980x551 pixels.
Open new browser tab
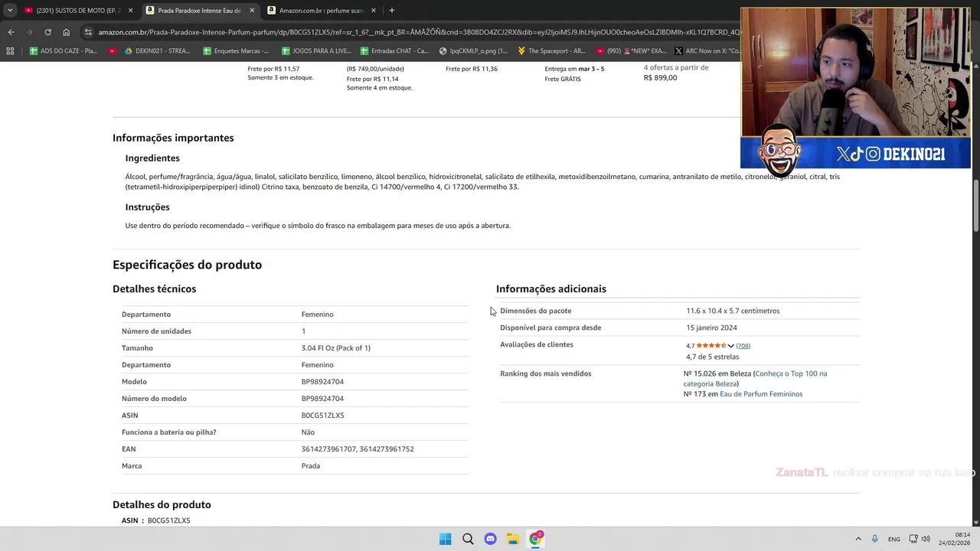pyautogui.click(x=391, y=10)
